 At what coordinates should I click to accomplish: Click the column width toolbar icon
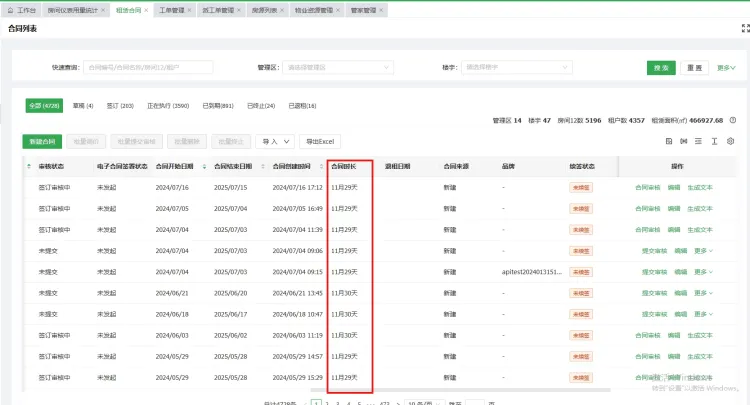pos(684,142)
